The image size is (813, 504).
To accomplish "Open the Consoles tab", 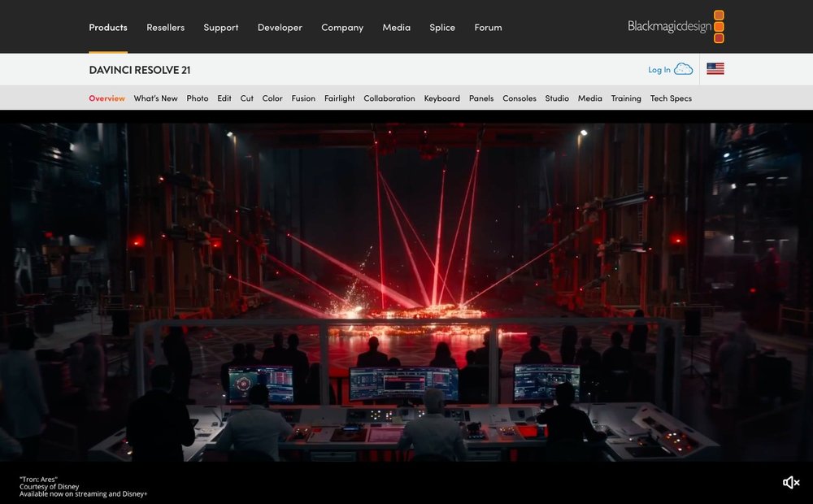I will pos(520,98).
